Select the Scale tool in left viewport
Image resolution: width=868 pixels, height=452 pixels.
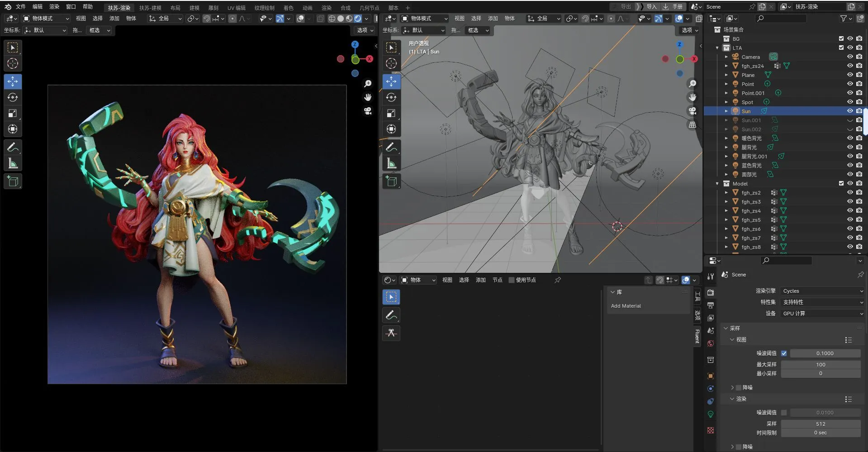13,114
